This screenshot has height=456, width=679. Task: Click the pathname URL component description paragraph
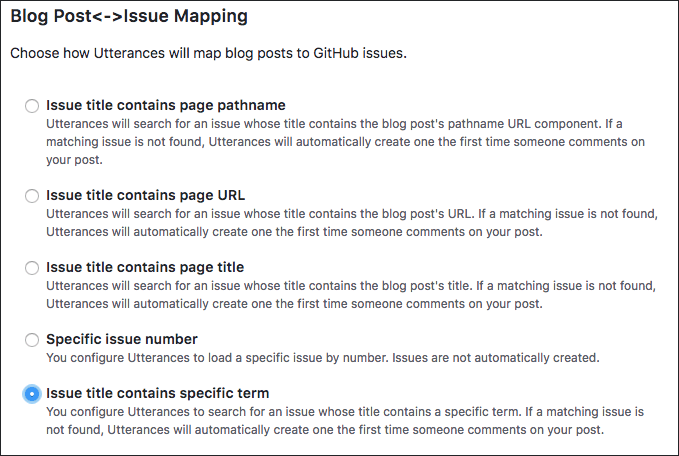(x=346, y=142)
